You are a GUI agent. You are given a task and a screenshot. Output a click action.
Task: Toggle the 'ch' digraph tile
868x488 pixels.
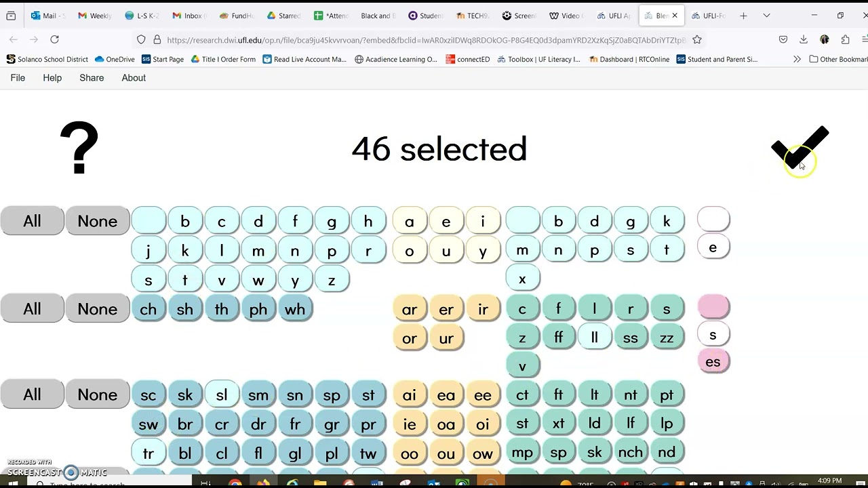(149, 309)
